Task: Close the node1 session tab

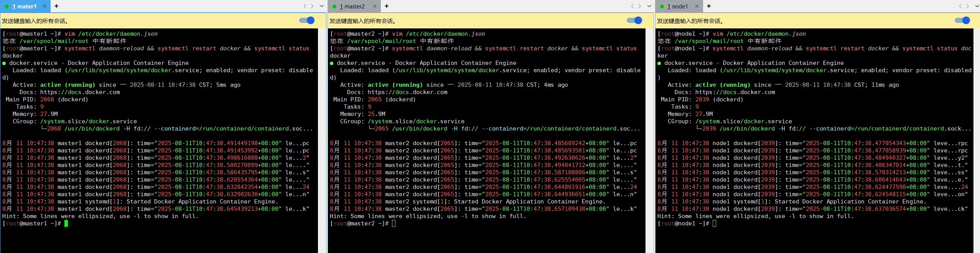Action: point(697,6)
